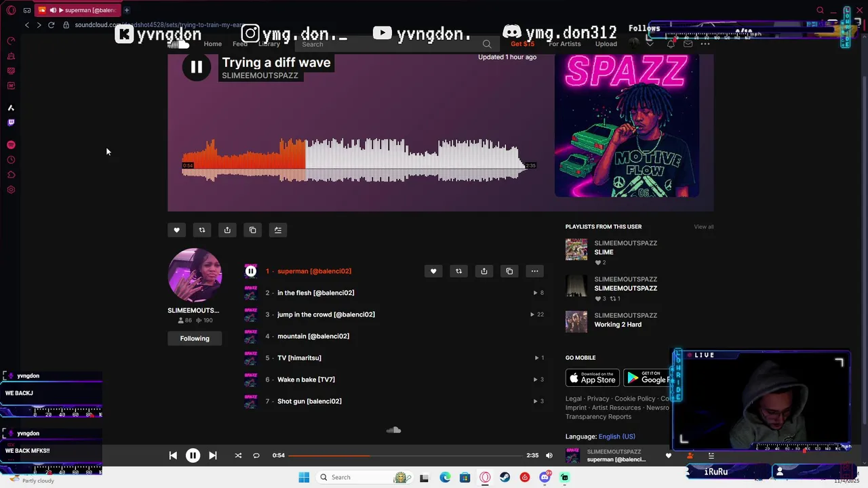This screenshot has height=488, width=868.
Task: Copy the playlist link icon under waveform
Action: (252, 230)
